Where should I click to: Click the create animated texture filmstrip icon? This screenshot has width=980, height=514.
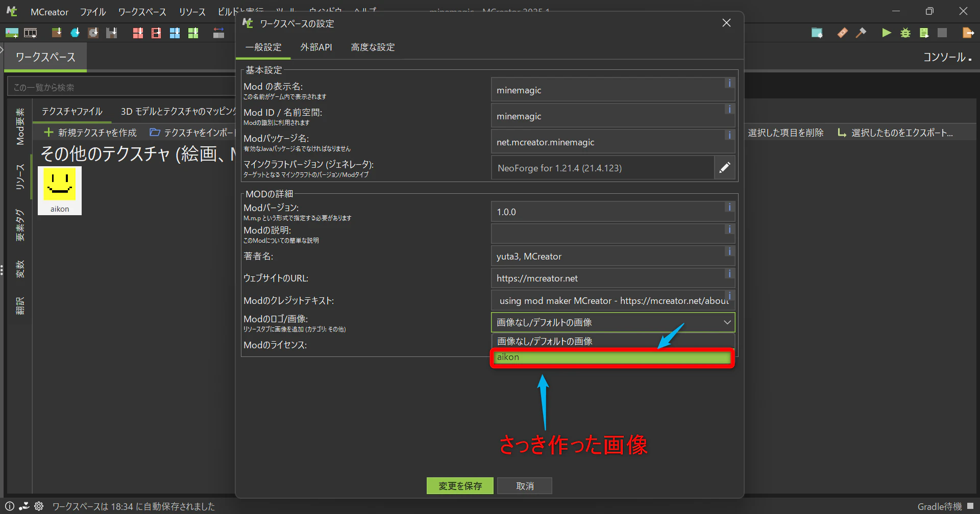click(31, 33)
